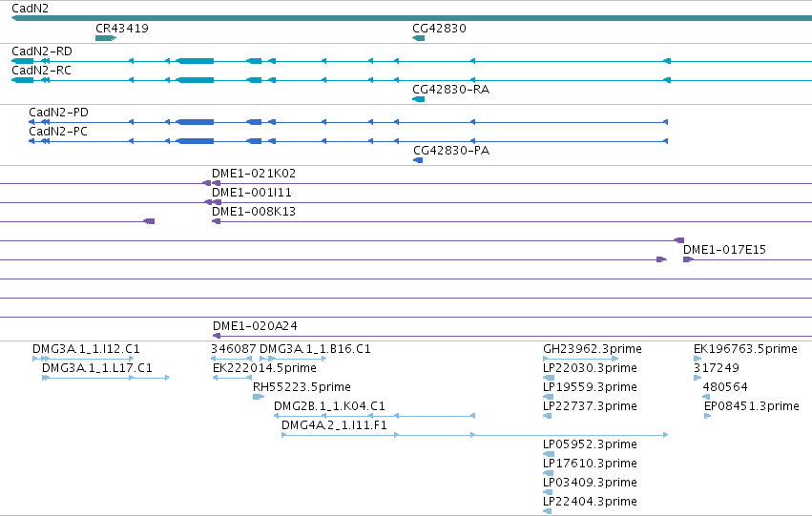Click the CadN2 gene span bar
812x516 pixels.
pyautogui.click(x=411, y=19)
